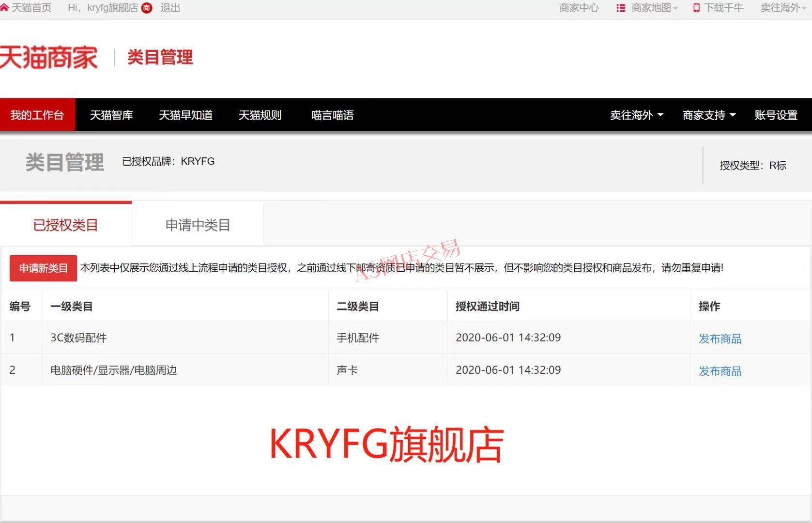Click the Tmall home icon at top left
The height and width of the screenshot is (523, 812).
coord(4,8)
